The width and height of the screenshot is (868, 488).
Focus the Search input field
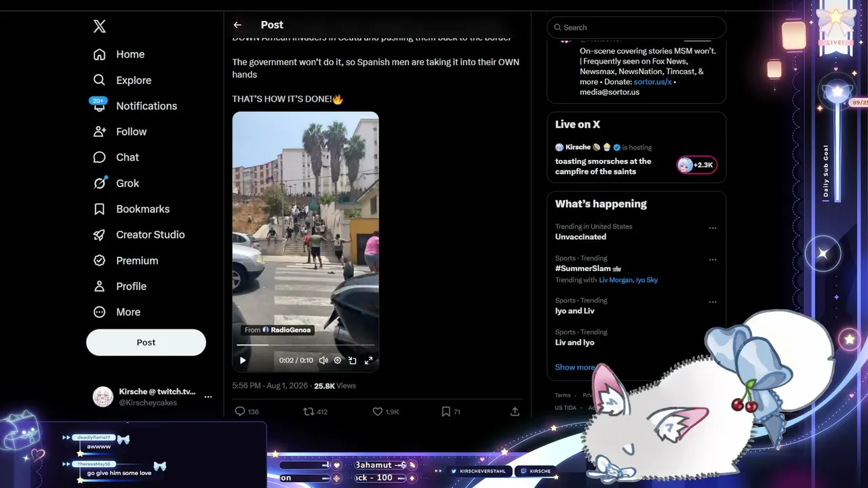click(x=637, y=27)
